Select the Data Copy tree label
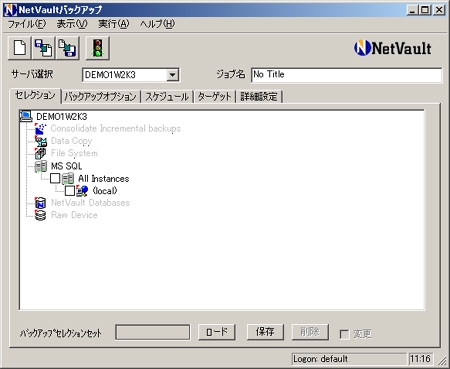450x369 pixels. tap(71, 141)
